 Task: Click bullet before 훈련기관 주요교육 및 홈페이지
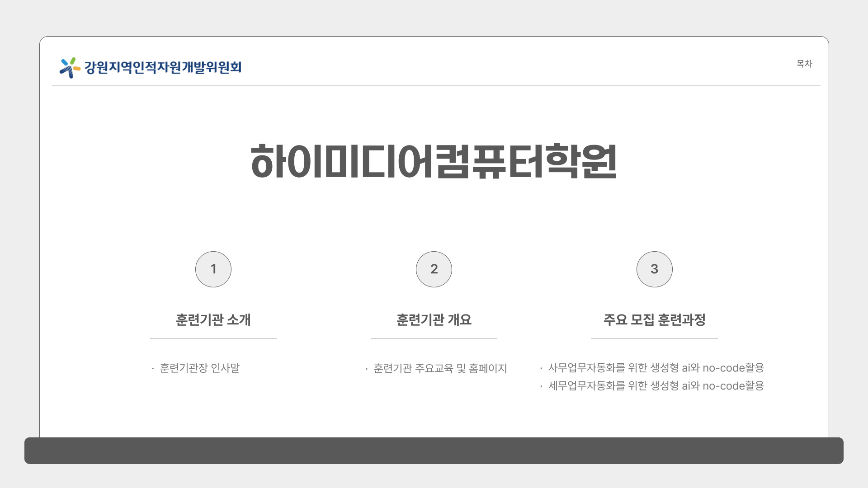pos(367,370)
